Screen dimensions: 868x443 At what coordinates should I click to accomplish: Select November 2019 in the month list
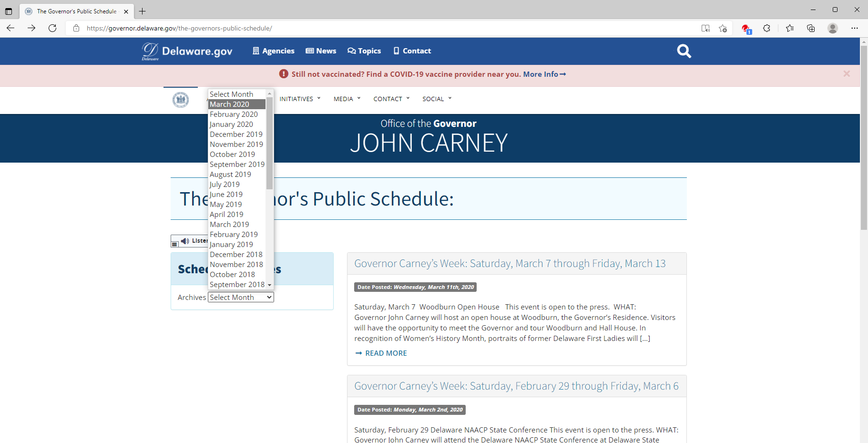pyautogui.click(x=237, y=144)
